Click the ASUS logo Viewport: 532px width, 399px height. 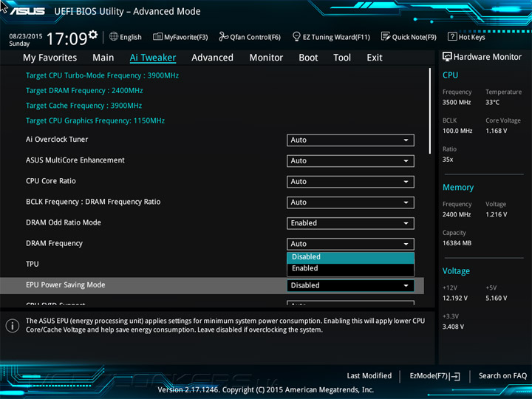[x=27, y=11]
